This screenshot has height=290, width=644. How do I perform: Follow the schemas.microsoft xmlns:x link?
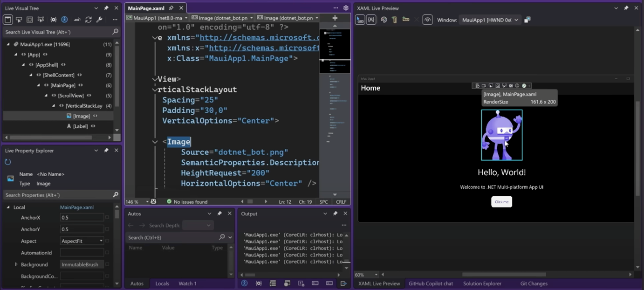[264, 48]
